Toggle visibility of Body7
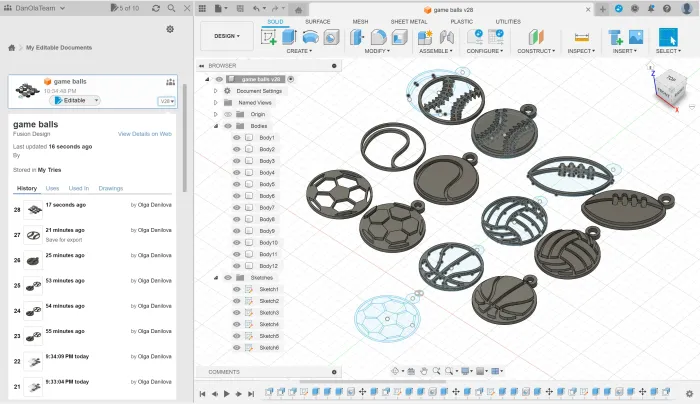Screen dimensions: 700x404 point(237,208)
